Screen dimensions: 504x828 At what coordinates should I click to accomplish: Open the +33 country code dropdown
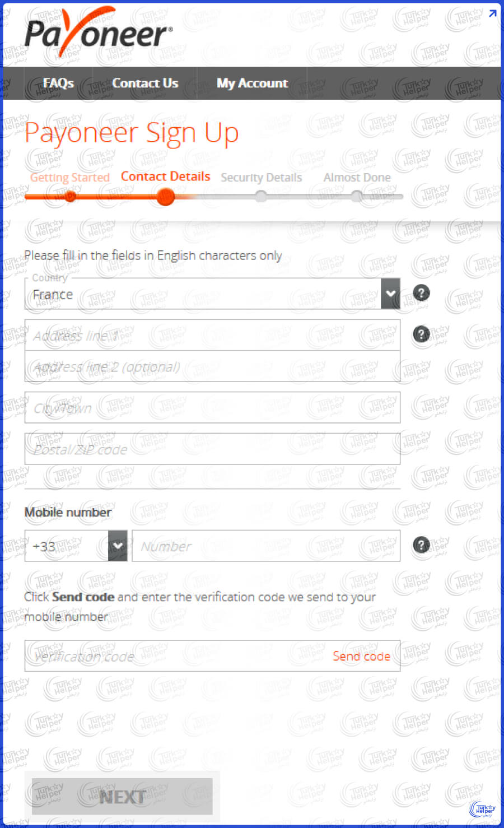(x=118, y=546)
